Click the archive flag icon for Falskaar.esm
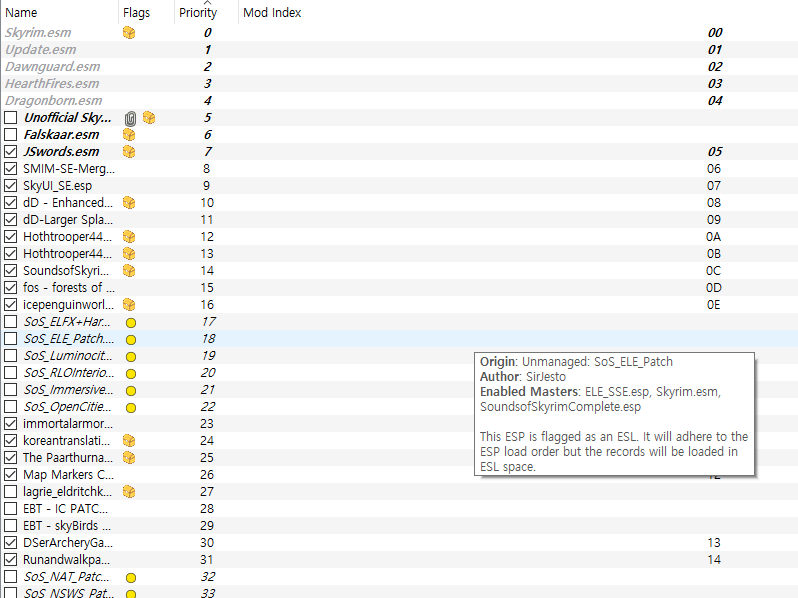 (129, 135)
